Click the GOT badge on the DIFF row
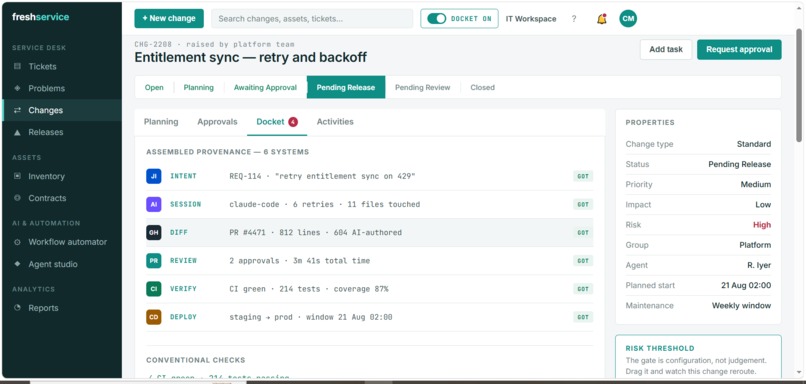The height and width of the screenshot is (384, 806). tap(583, 232)
